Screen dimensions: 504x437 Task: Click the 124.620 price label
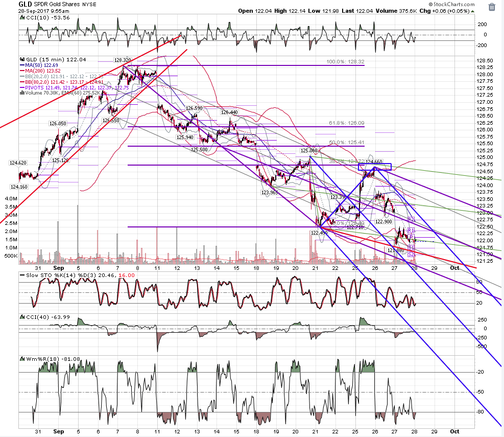(18, 163)
